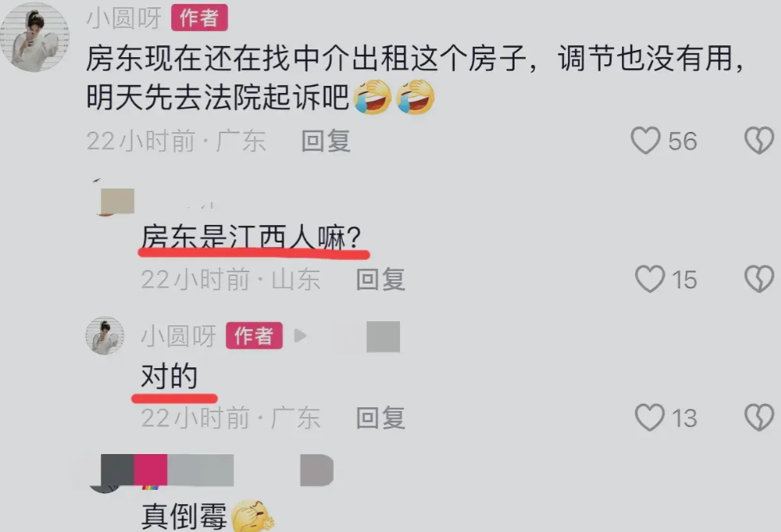Open the author's avatar on the top comment
The image size is (781, 532).
point(34,37)
